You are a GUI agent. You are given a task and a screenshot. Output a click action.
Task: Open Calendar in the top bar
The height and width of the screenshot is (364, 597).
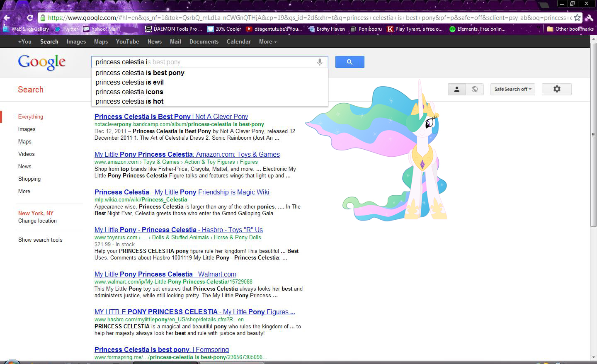point(239,41)
